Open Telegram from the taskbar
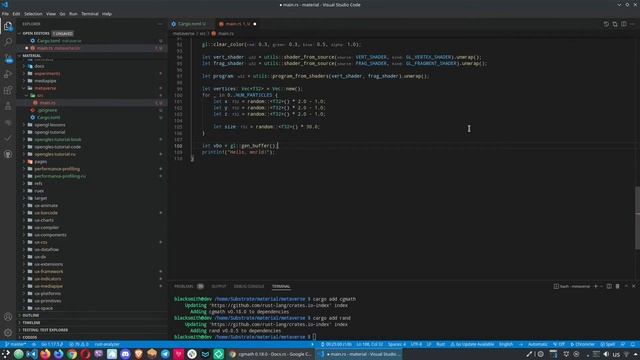The width and height of the screenshot is (640, 360). [x=165, y=354]
